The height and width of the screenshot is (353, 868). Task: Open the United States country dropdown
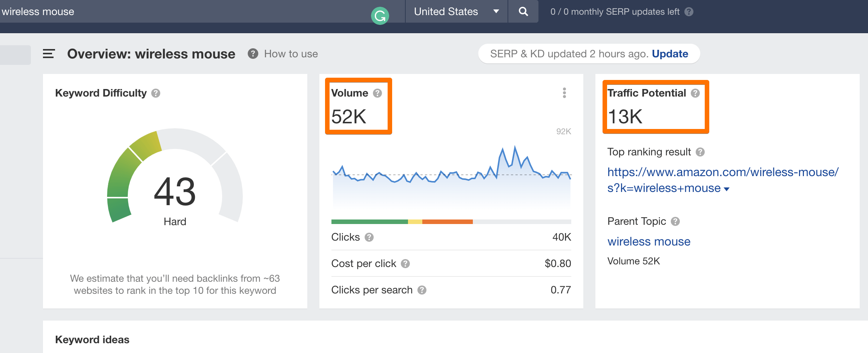point(456,11)
